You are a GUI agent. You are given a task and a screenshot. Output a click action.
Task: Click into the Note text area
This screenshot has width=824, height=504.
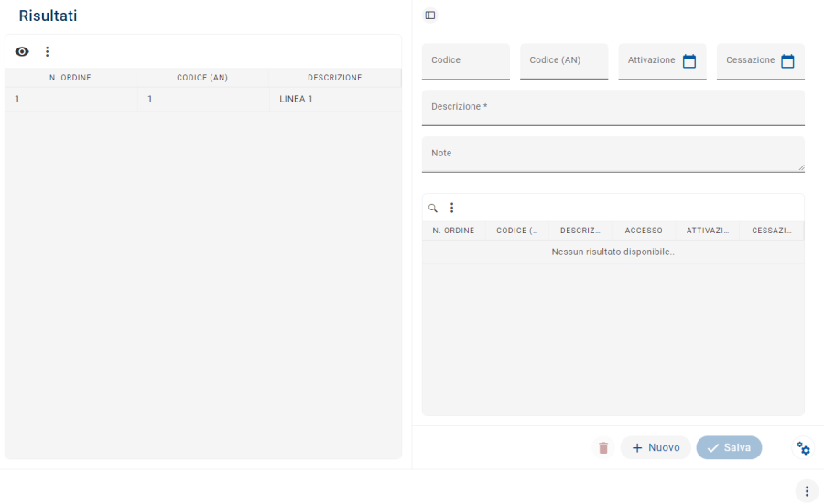(613, 155)
